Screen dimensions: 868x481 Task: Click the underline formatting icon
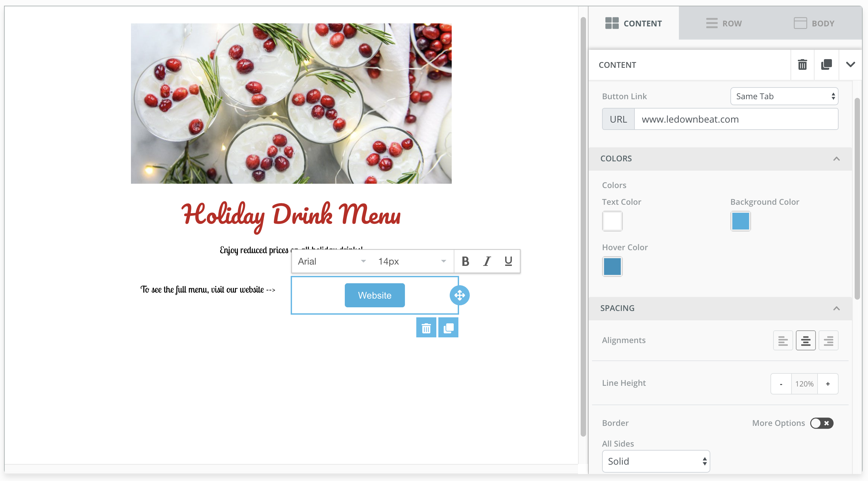pos(508,261)
